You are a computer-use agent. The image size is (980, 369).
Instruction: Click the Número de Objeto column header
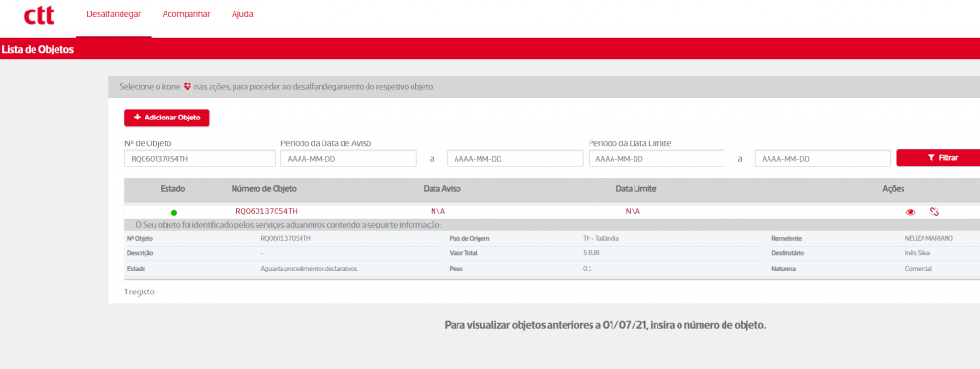[264, 188]
